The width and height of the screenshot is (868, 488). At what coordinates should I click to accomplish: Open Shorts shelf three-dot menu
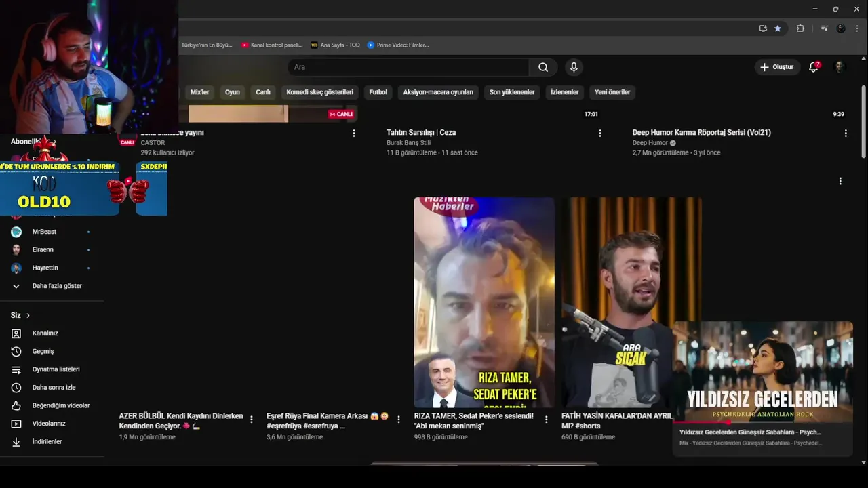coord(840,181)
